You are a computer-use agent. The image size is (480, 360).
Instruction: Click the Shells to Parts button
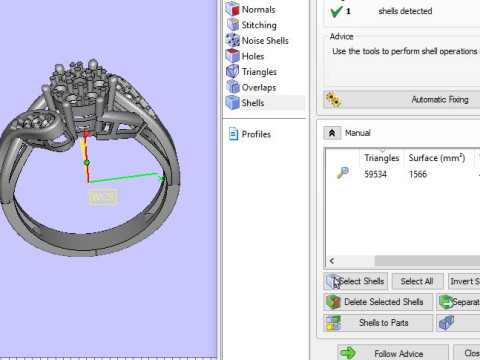[x=378, y=323]
